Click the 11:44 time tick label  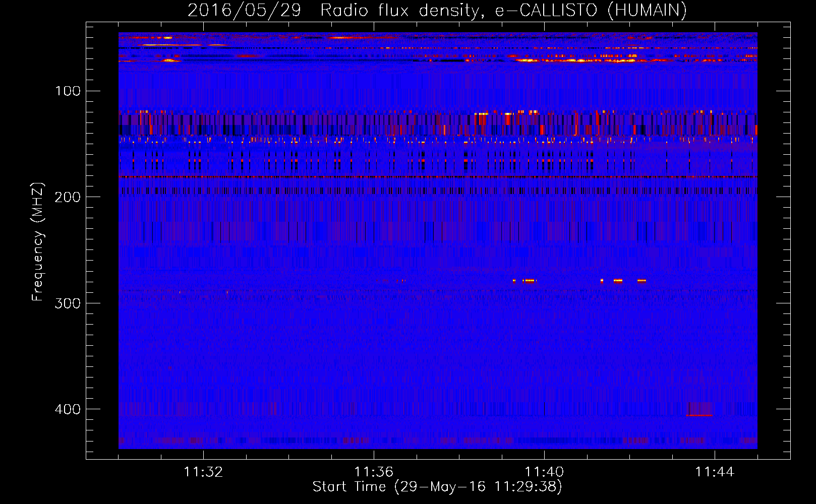coord(715,472)
